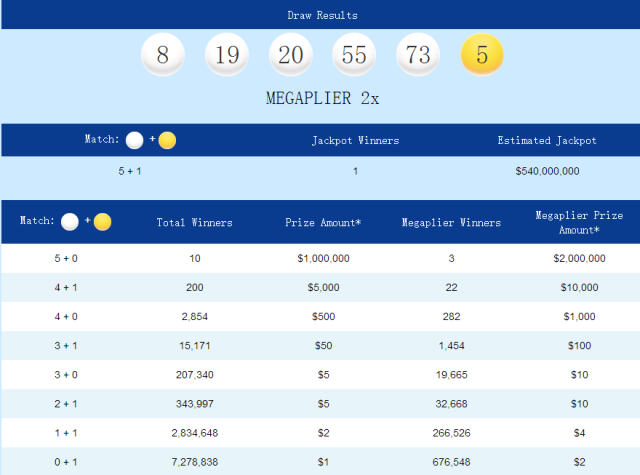This screenshot has width=640, height=475.
Task: Click the $100 Megaplier prize
Action: 580,346
